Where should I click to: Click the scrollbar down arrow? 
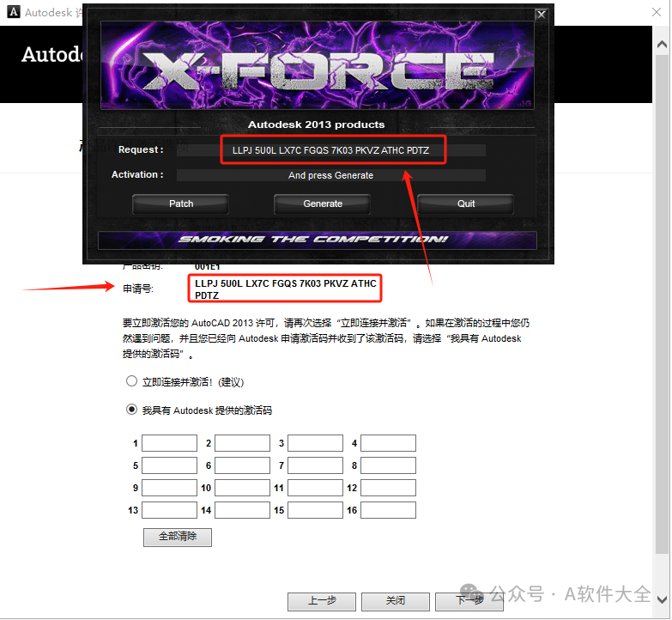(x=662, y=599)
